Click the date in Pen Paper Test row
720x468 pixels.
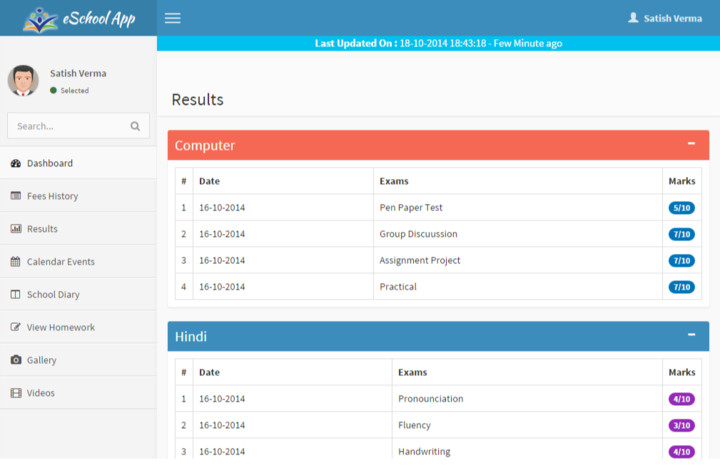(x=222, y=208)
